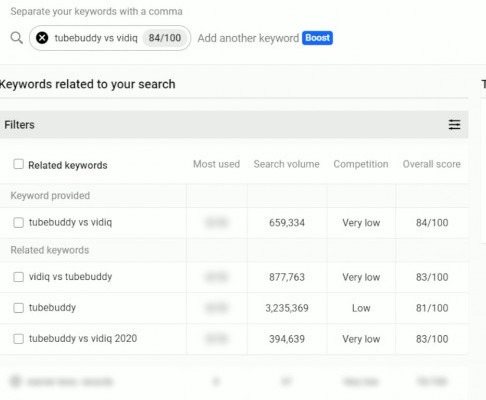Image resolution: width=486 pixels, height=400 pixels.
Task: Click the Keywords related to your search heading
Action: 87,84
